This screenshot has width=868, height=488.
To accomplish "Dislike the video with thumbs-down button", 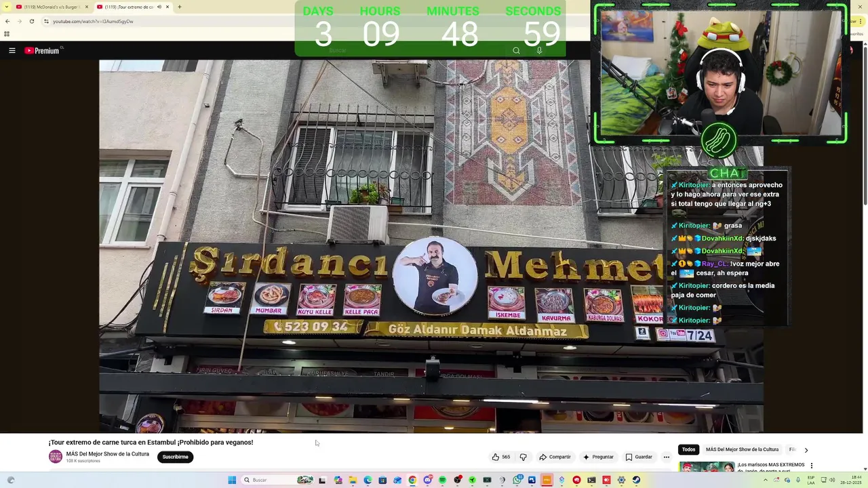I will 523,457.
